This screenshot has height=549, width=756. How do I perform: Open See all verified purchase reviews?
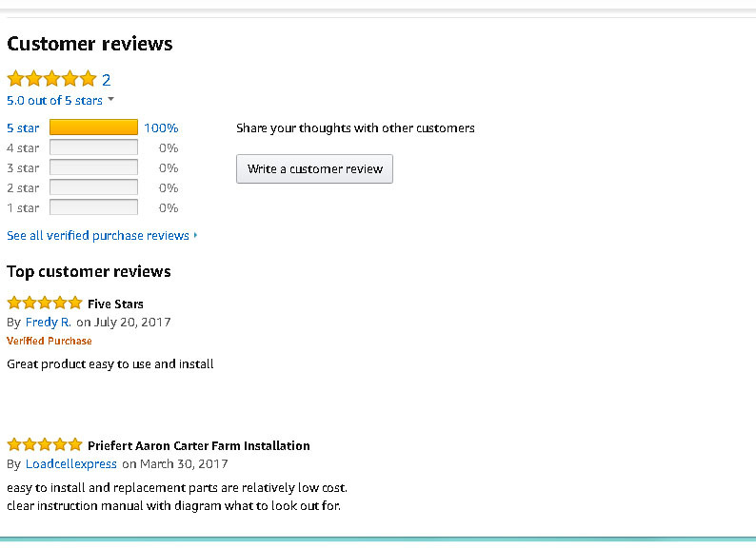coord(98,235)
